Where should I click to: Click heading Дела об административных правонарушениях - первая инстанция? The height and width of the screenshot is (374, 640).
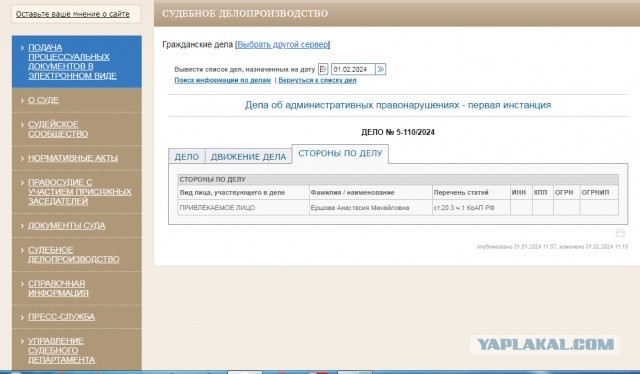pyautogui.click(x=398, y=105)
